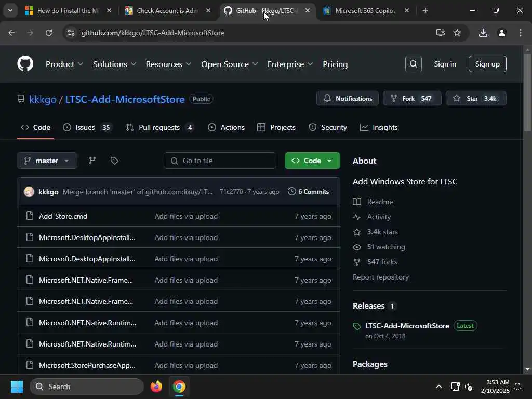
Task: Open the master branch dropdown
Action: click(47, 161)
